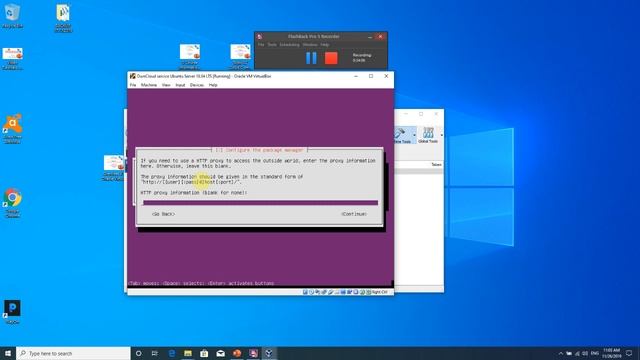This screenshot has width=640, height=360.
Task: Click Global Tools in VirtualBox Manager
Action: pos(428,135)
